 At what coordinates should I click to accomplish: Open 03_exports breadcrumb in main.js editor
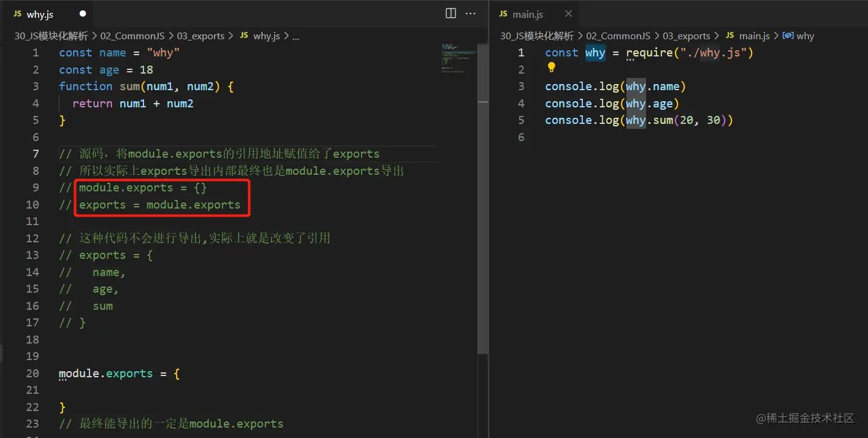(687, 36)
